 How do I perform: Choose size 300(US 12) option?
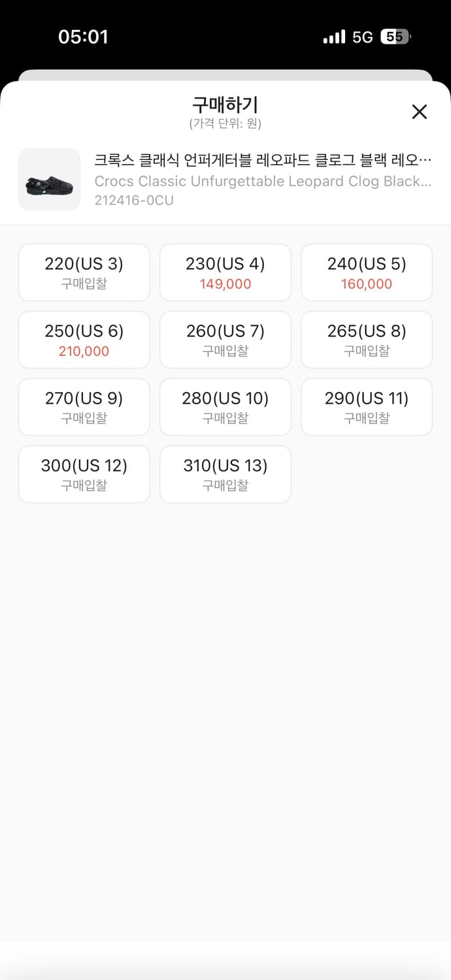84,474
